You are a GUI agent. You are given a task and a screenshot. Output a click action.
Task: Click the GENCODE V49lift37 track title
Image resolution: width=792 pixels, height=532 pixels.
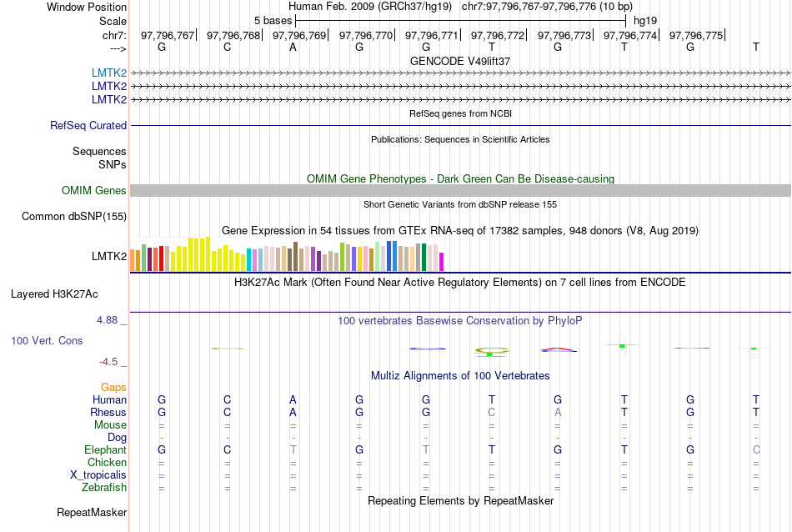[x=460, y=61]
